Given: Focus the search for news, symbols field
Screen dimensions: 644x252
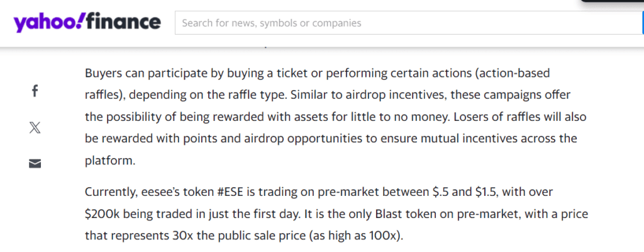Looking at the screenshot, I should pos(409,23).
